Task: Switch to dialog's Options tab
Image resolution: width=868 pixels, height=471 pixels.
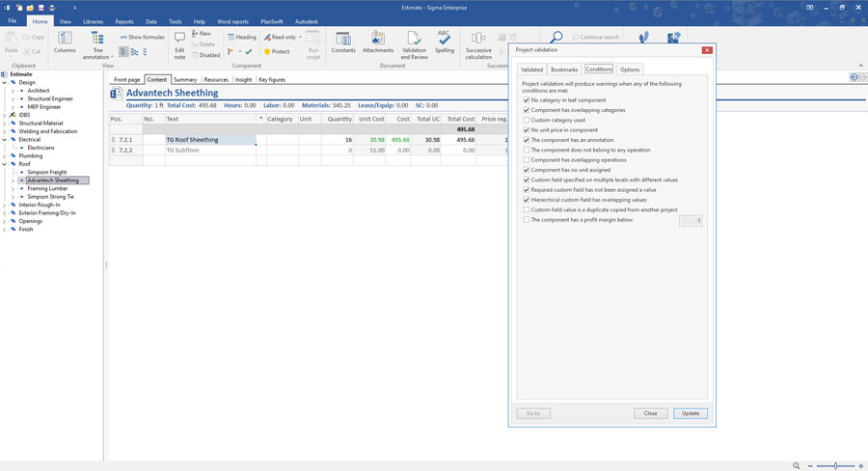Action: click(630, 69)
